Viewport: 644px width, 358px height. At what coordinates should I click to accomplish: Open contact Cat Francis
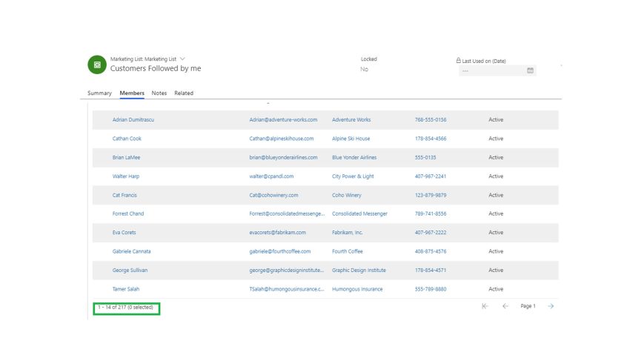[x=125, y=196]
